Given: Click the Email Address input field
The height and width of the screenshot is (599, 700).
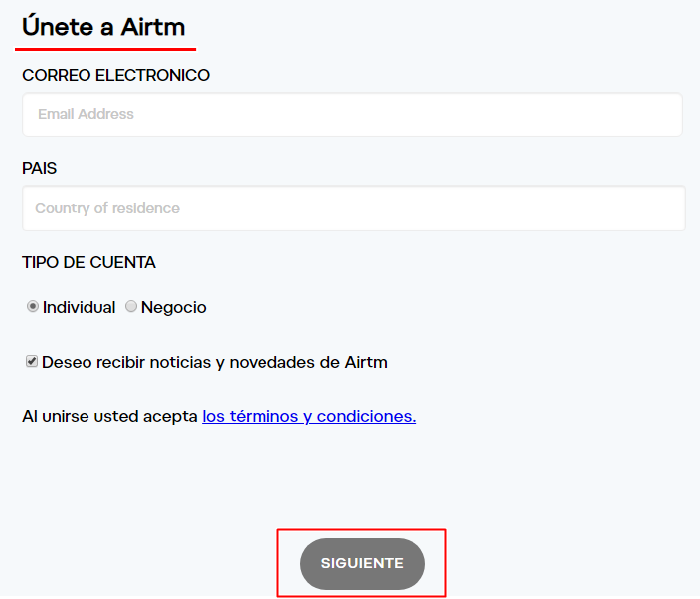Looking at the screenshot, I should (x=352, y=114).
